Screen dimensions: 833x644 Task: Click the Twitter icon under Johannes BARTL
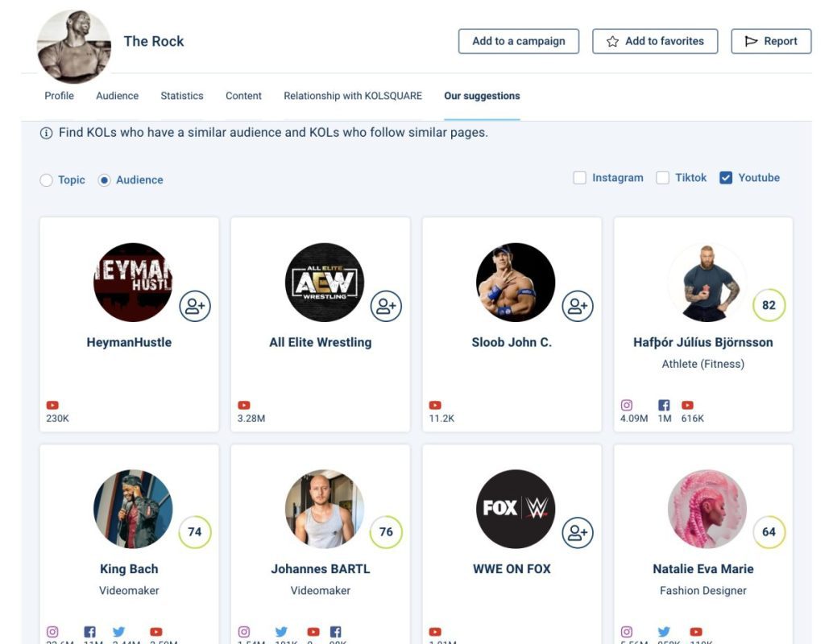pos(281,631)
